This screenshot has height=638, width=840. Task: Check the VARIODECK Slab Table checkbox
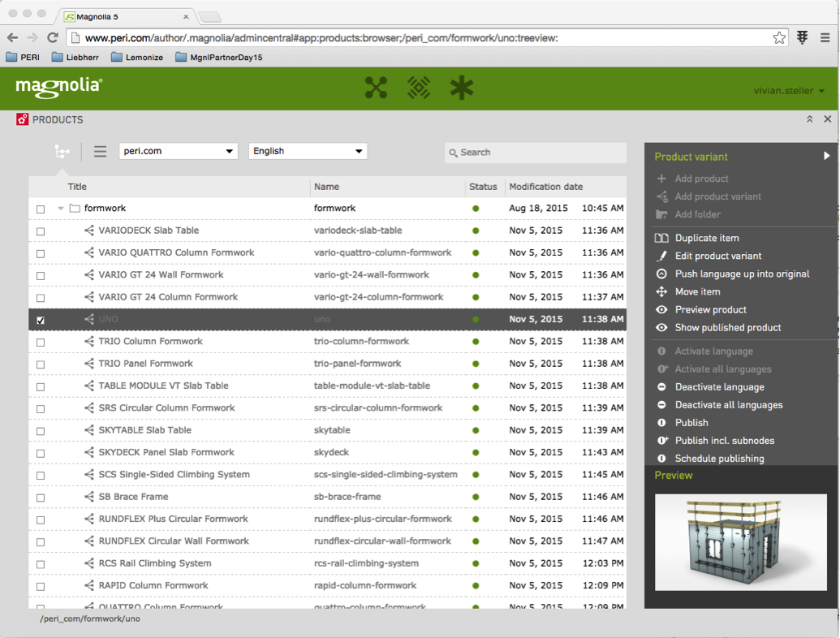[x=41, y=231]
